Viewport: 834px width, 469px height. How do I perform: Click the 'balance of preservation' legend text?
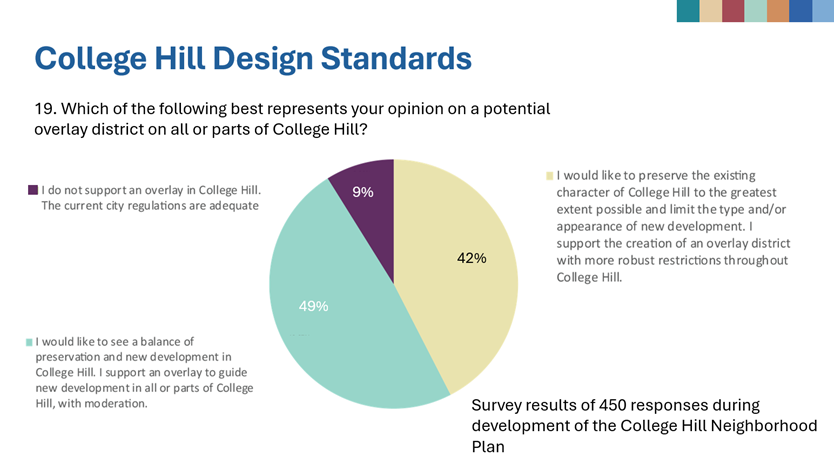click(x=144, y=372)
